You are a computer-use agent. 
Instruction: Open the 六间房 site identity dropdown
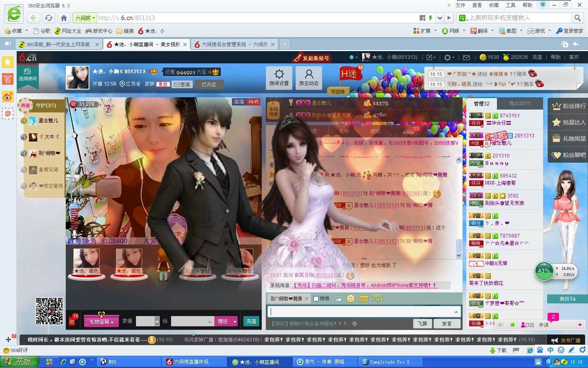coord(85,18)
